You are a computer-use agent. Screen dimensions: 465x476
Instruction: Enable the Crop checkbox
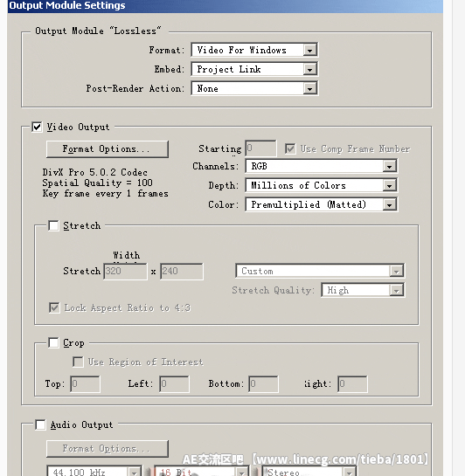(53, 342)
